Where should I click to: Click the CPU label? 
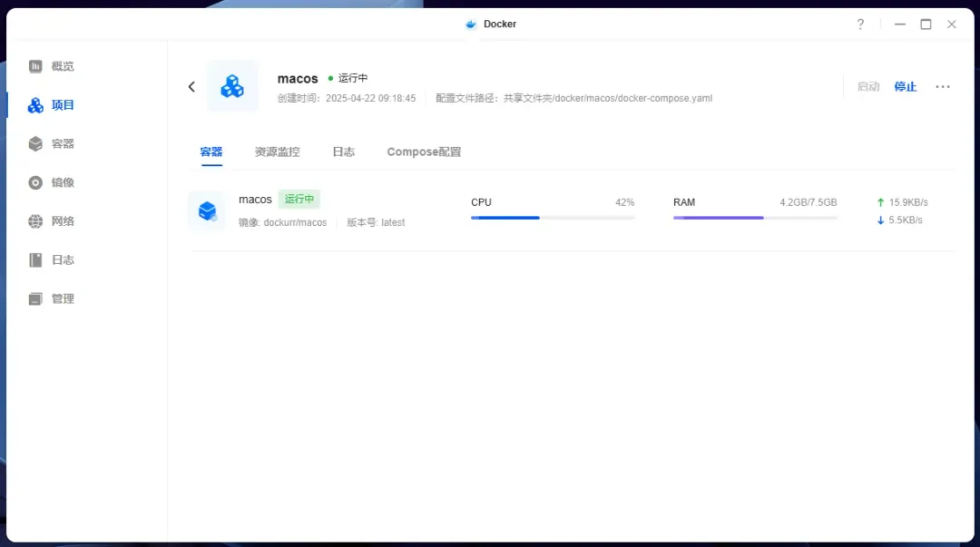click(481, 202)
